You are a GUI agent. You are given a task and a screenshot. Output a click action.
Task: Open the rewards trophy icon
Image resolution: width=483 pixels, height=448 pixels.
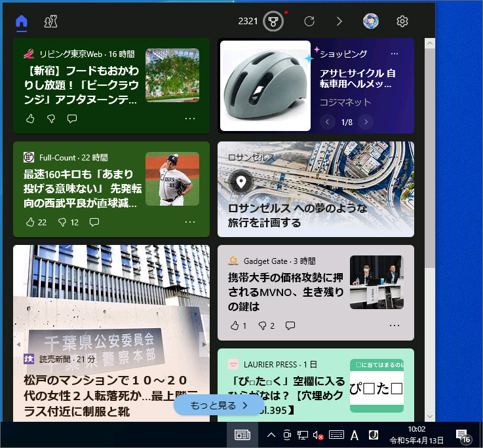click(x=273, y=21)
